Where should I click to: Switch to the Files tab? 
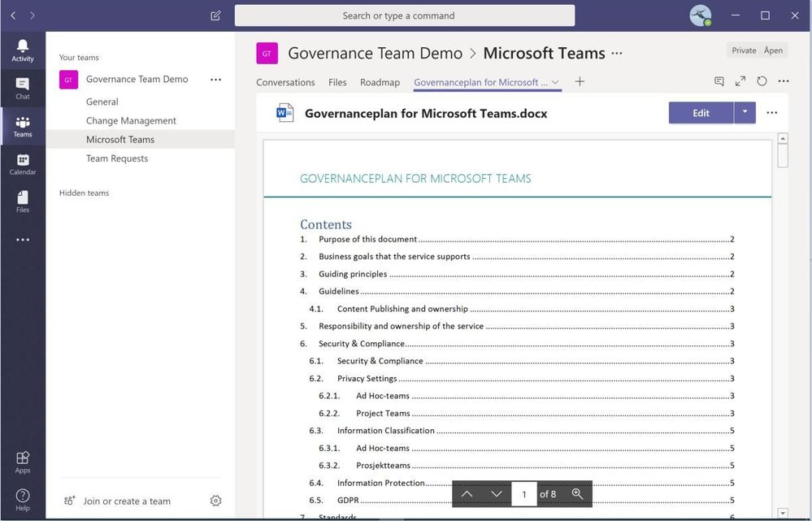click(337, 82)
